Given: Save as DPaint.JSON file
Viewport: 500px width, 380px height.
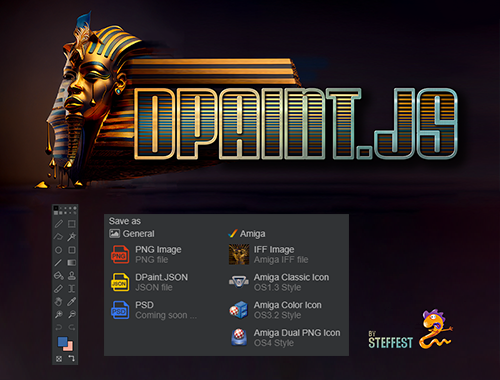Looking at the screenshot, I should (149, 282).
